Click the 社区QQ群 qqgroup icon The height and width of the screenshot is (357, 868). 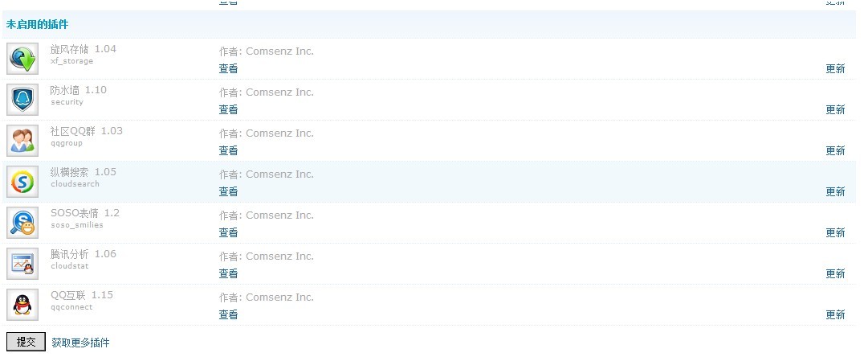[22, 141]
